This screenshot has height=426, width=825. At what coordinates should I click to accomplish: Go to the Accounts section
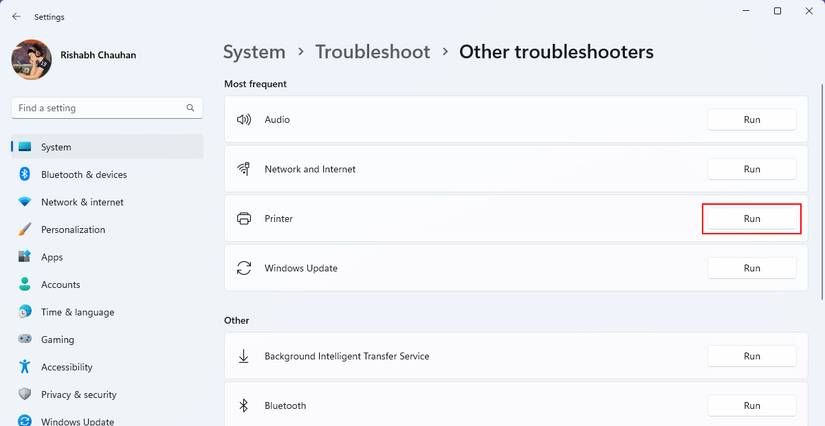[60, 285]
